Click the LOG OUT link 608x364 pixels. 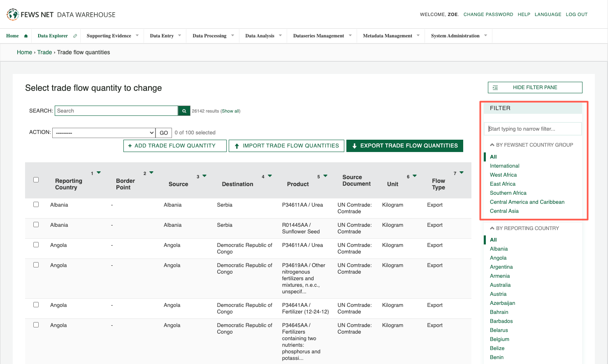coord(576,14)
